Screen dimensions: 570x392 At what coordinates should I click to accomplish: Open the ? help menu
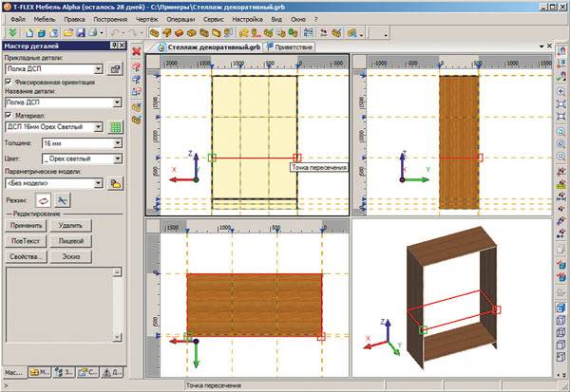click(316, 19)
